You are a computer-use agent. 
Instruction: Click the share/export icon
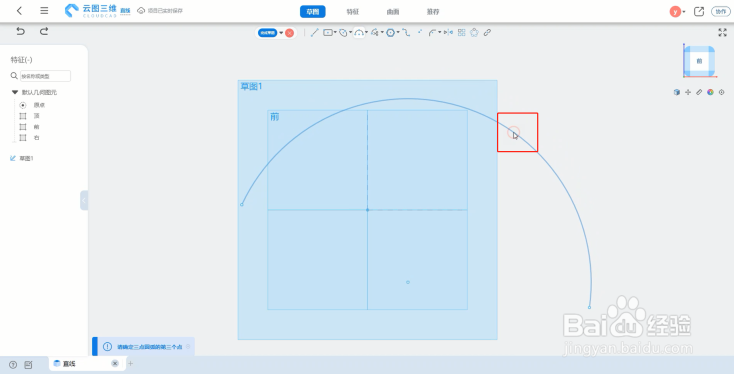[699, 12]
